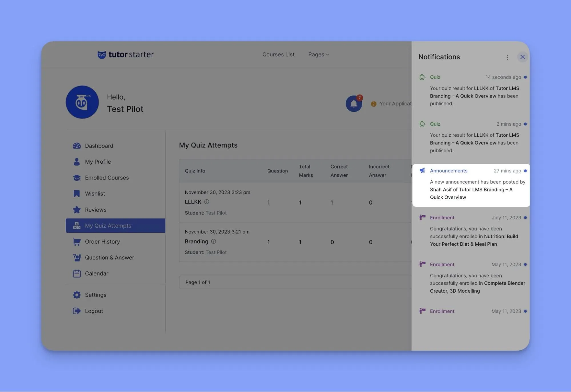This screenshot has height=392, width=571.
Task: Toggle the Question & Answer sidebar item
Action: [x=109, y=257]
